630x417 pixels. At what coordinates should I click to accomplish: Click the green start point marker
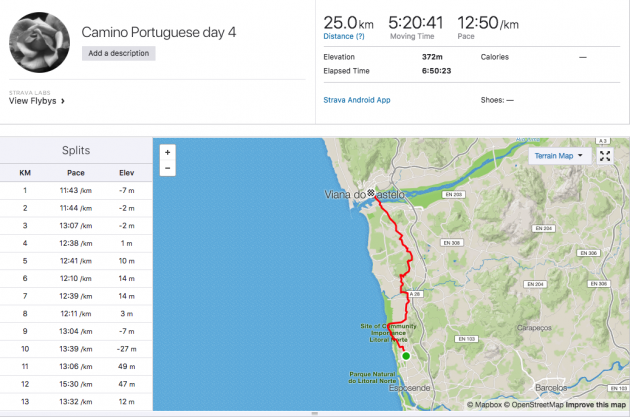point(406,355)
